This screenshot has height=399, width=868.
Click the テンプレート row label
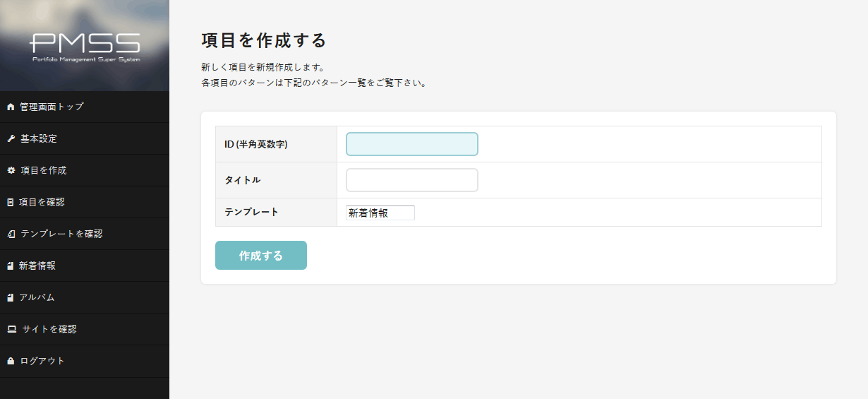tap(252, 212)
